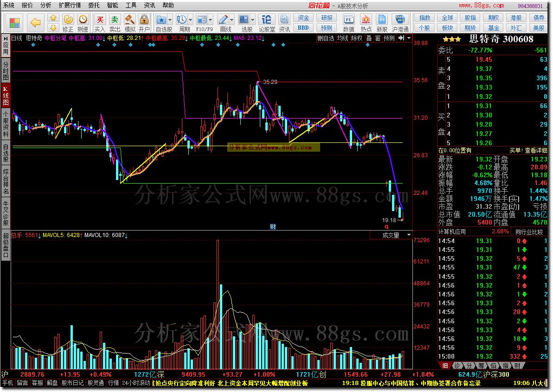Click the 开户 padlock icon

click(x=144, y=19)
